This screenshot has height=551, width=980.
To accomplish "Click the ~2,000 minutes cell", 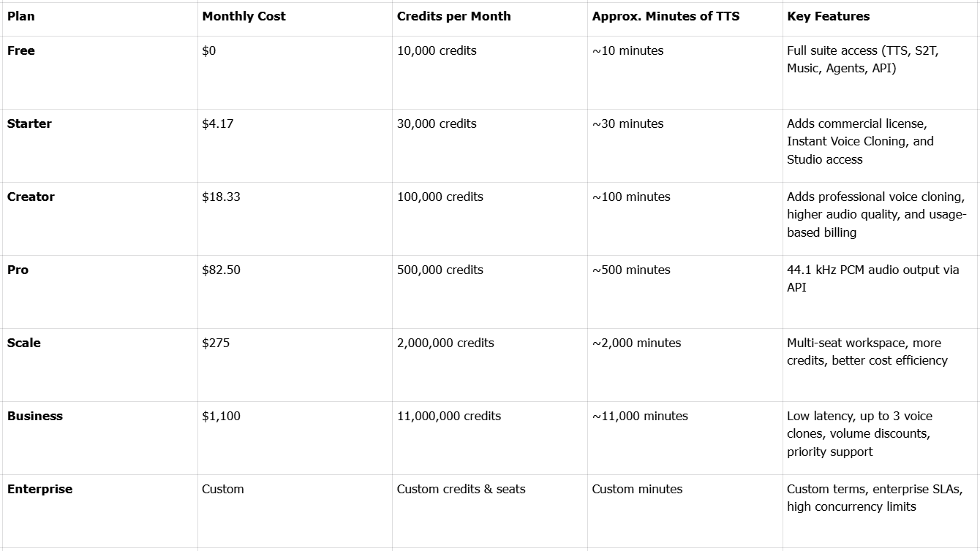I will tap(636, 343).
